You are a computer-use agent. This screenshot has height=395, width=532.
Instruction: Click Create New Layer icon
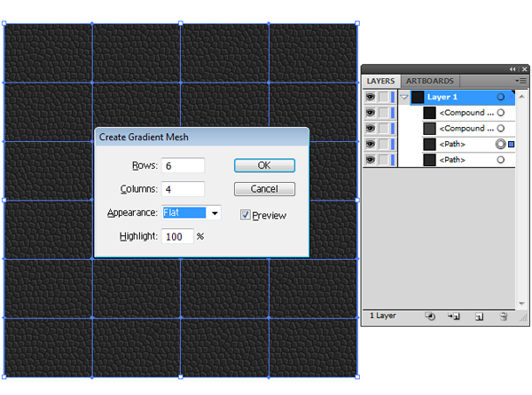479,317
